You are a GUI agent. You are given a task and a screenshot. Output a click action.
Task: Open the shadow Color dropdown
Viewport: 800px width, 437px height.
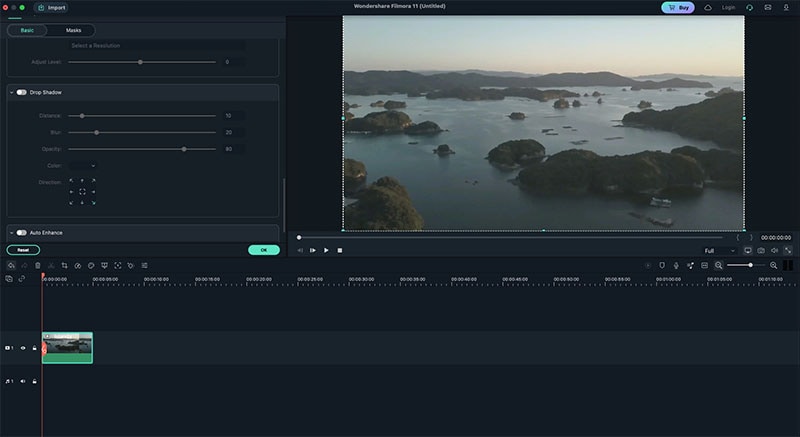[82, 166]
